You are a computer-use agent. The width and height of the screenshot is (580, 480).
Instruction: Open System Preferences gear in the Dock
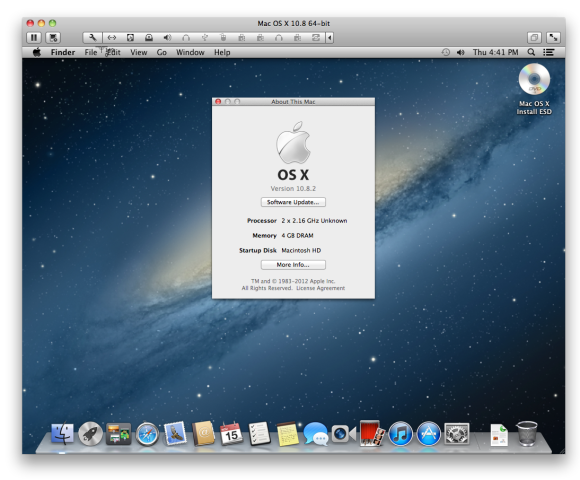(456, 433)
